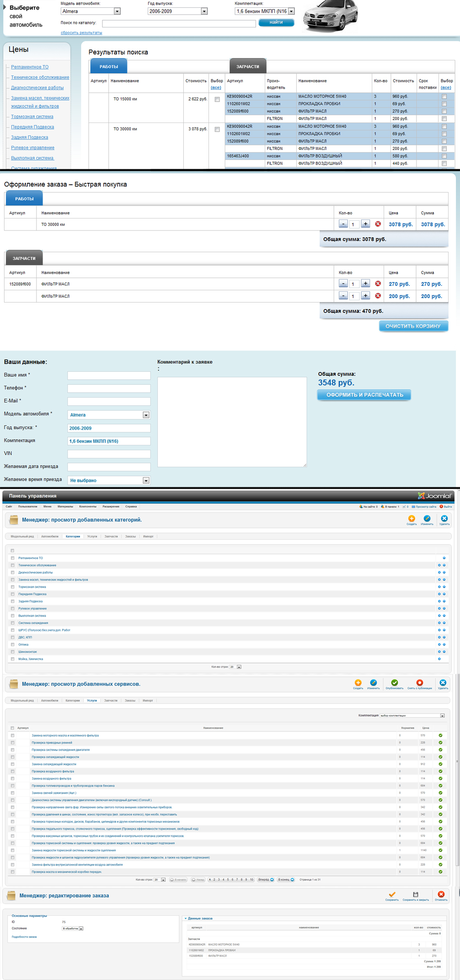
Task: Click the Nissan Almera car thumbnail
Action: tap(332, 16)
